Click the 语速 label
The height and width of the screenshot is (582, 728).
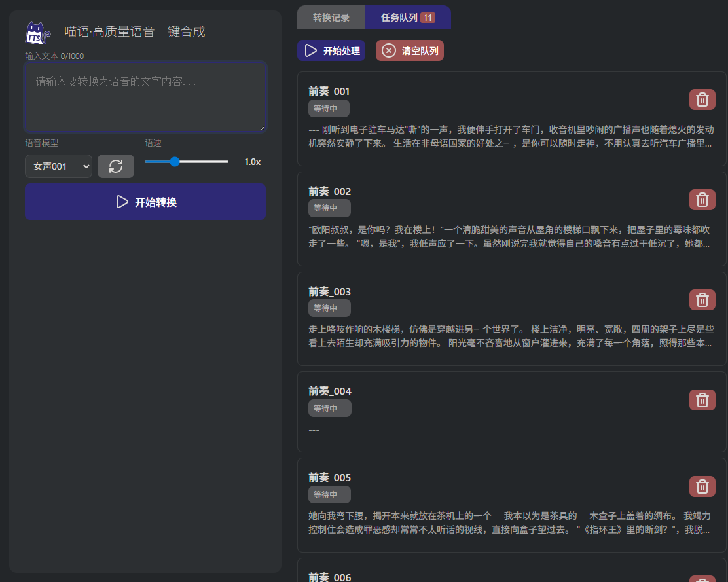point(153,143)
